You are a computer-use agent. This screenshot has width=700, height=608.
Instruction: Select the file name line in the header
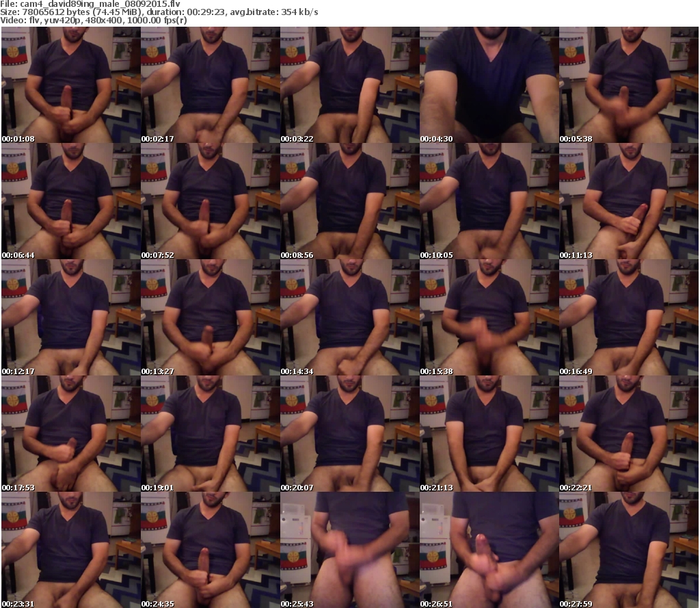point(90,4)
